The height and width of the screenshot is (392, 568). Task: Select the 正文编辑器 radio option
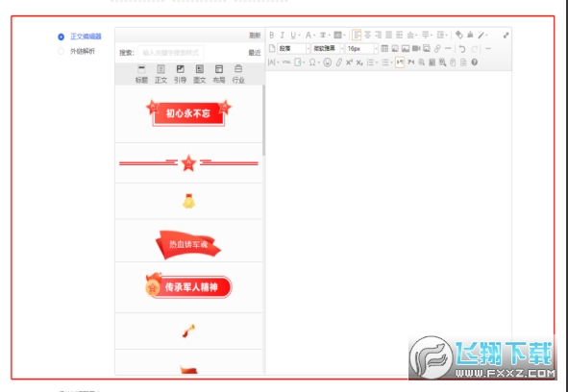coord(61,37)
